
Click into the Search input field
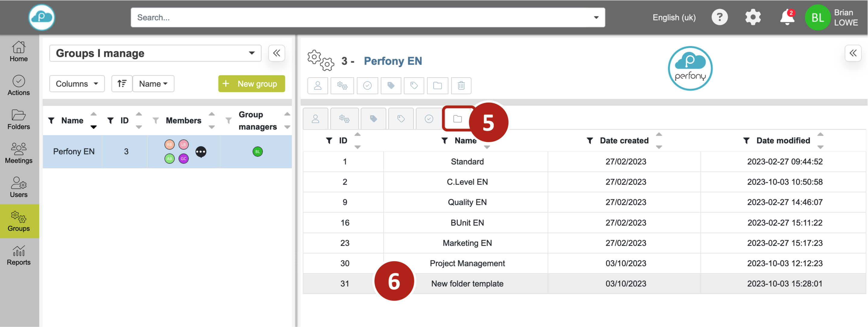coord(360,17)
